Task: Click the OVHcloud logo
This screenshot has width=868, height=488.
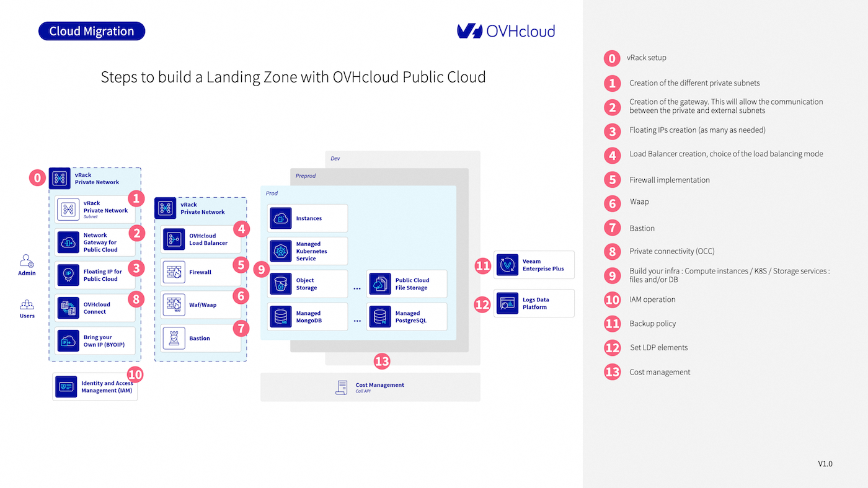Action: click(505, 31)
